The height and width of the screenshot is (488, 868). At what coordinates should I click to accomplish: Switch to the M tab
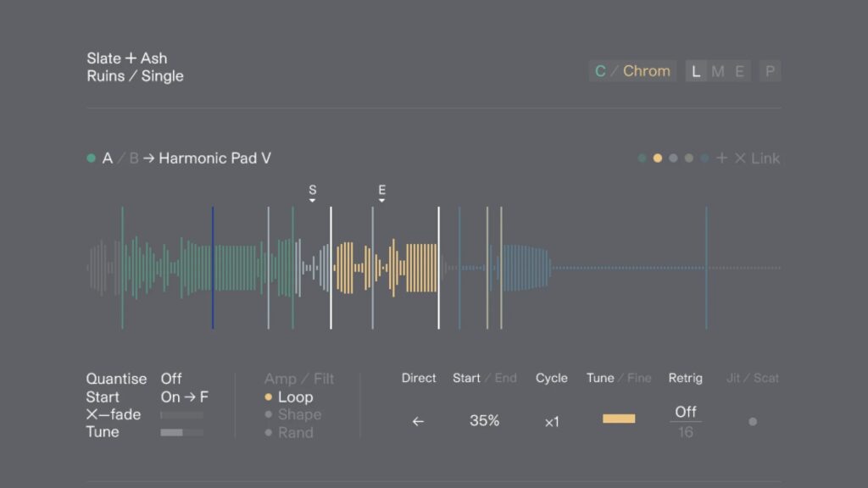click(x=718, y=71)
